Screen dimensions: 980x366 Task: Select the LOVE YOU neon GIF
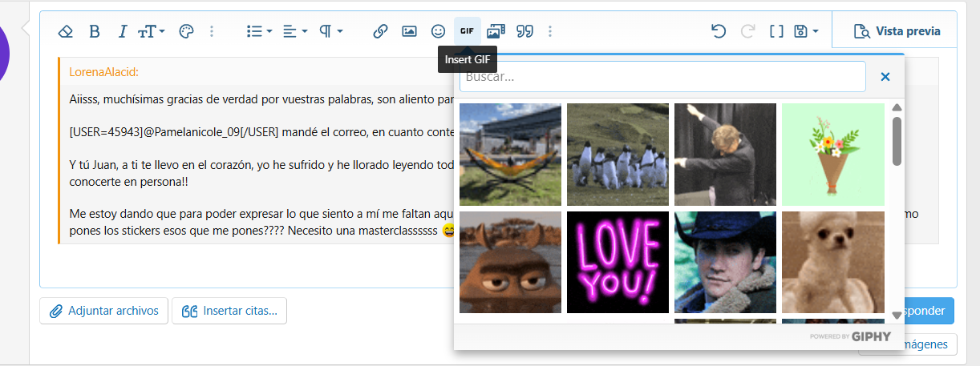(618, 262)
